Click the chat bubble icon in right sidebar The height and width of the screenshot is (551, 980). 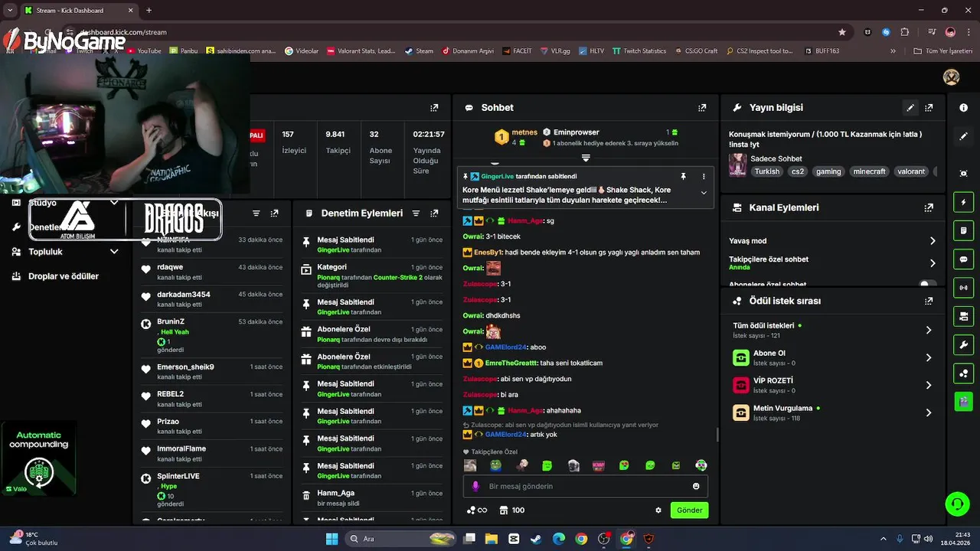point(963,259)
